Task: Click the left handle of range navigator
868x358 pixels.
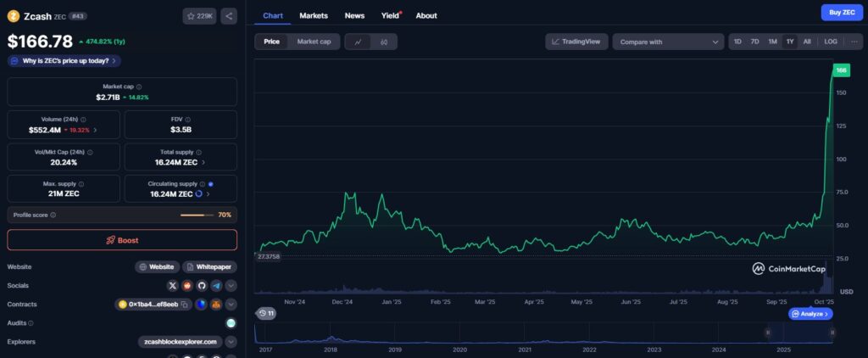Action: tap(768, 333)
